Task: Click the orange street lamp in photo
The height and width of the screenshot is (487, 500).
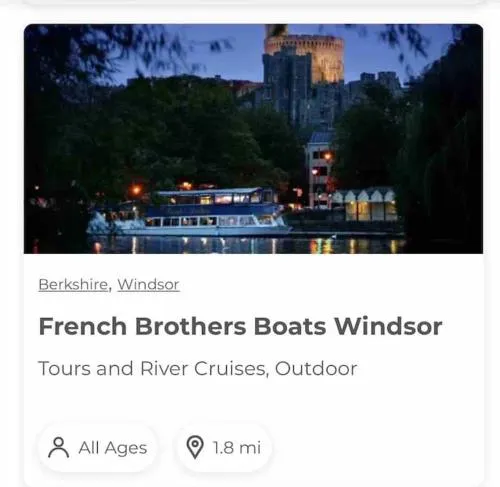Action: 136,190
